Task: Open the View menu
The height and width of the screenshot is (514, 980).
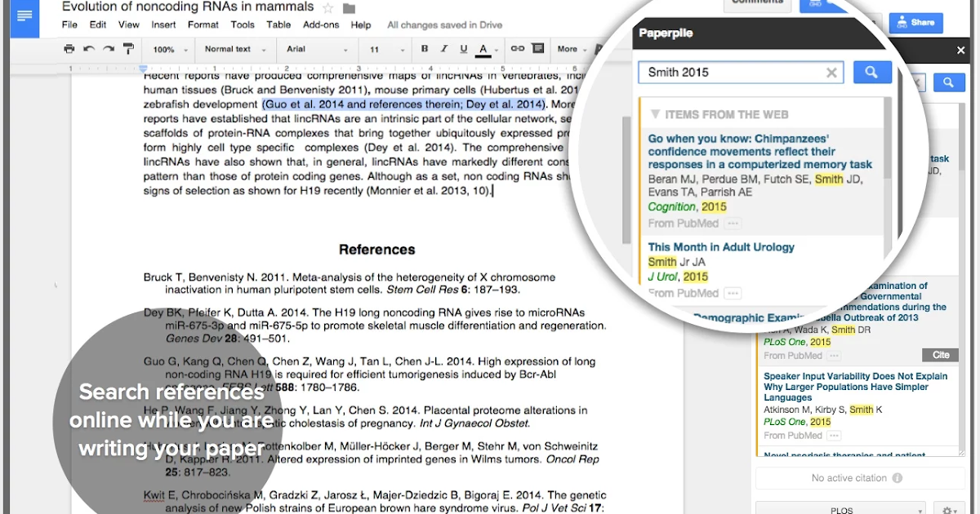Action: [129, 25]
